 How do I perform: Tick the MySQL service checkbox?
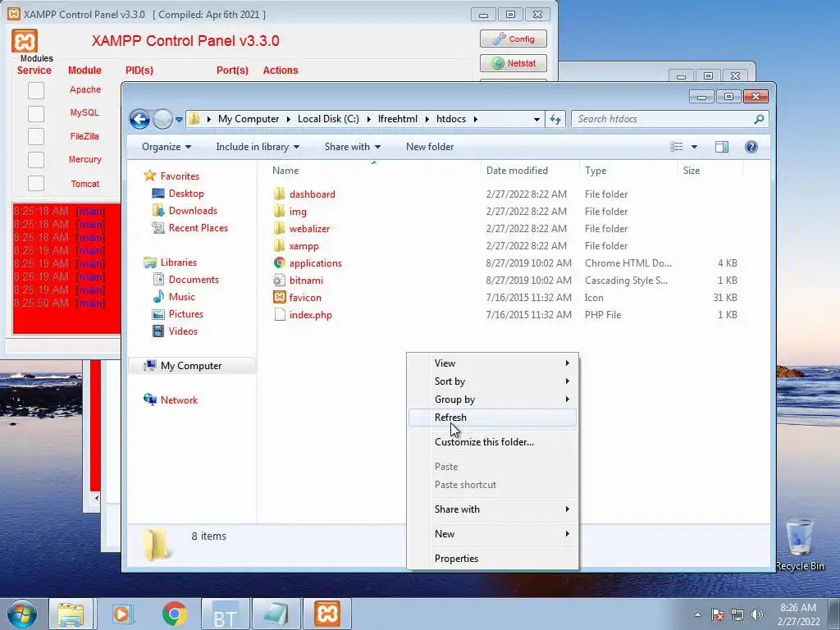click(x=36, y=113)
